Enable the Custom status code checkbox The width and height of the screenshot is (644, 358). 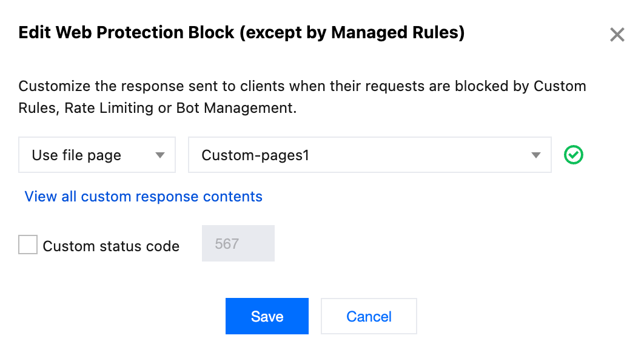(x=28, y=245)
